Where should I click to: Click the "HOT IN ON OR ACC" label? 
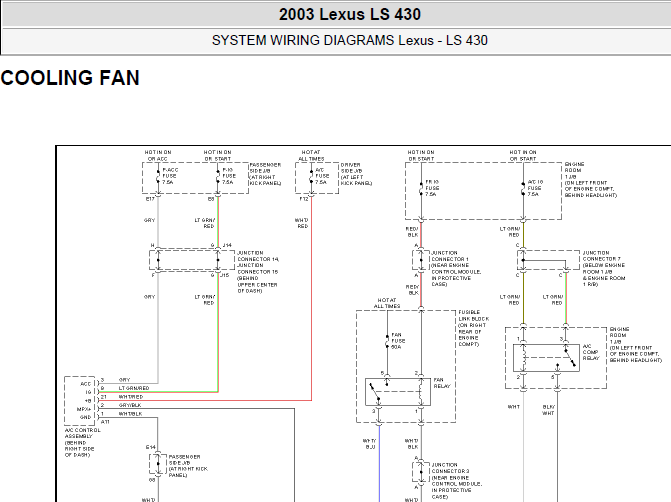click(x=158, y=155)
